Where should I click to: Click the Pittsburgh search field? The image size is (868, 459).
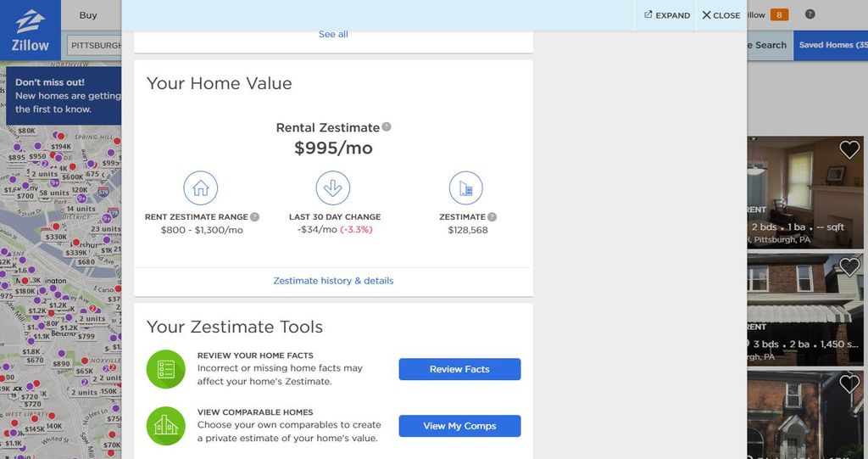pos(95,46)
